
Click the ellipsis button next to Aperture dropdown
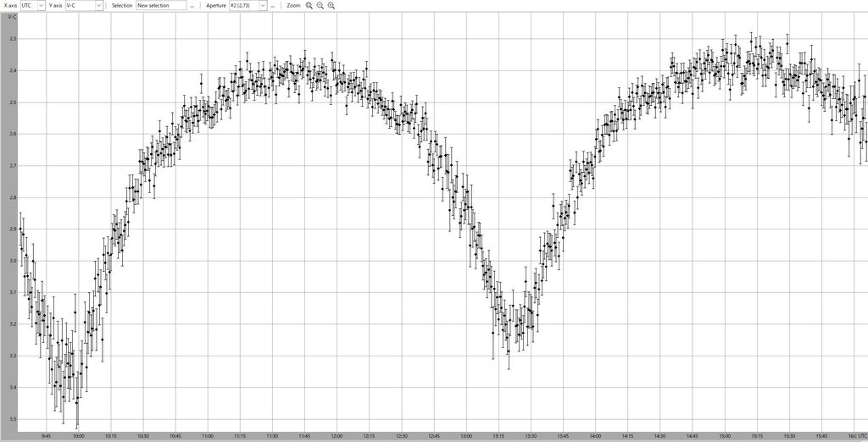coord(272,5)
